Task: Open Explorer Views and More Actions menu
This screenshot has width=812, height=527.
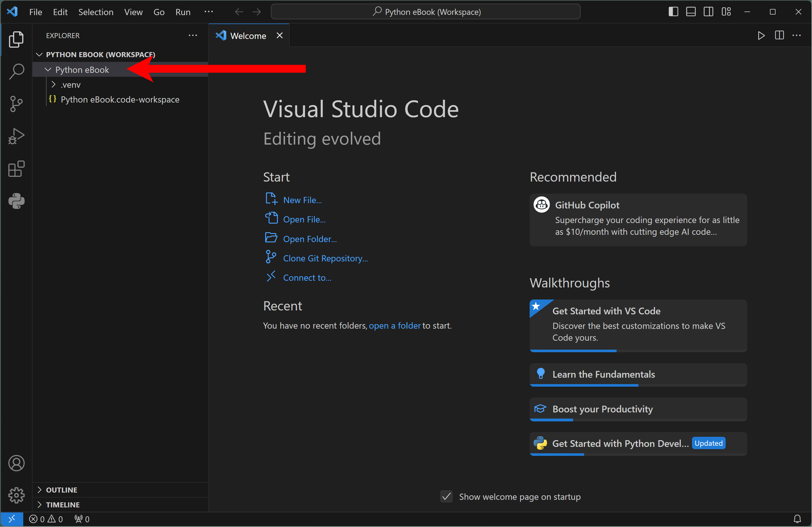Action: coord(193,36)
